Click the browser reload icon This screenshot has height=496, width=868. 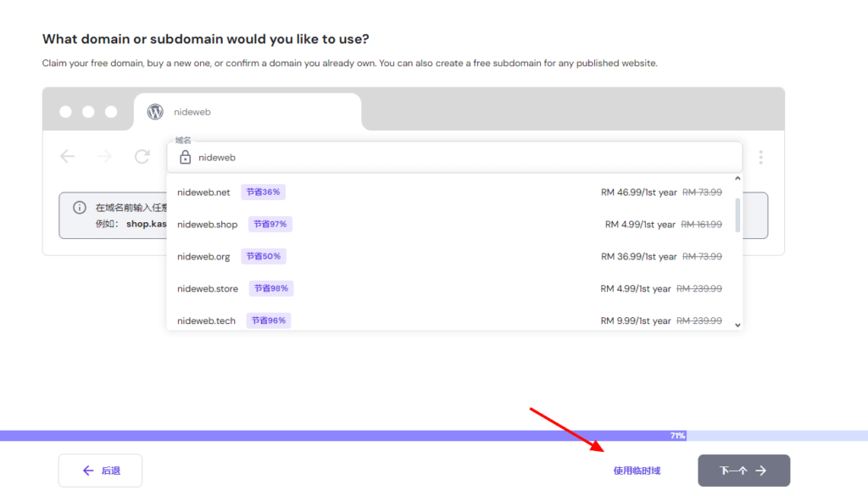[x=142, y=157]
